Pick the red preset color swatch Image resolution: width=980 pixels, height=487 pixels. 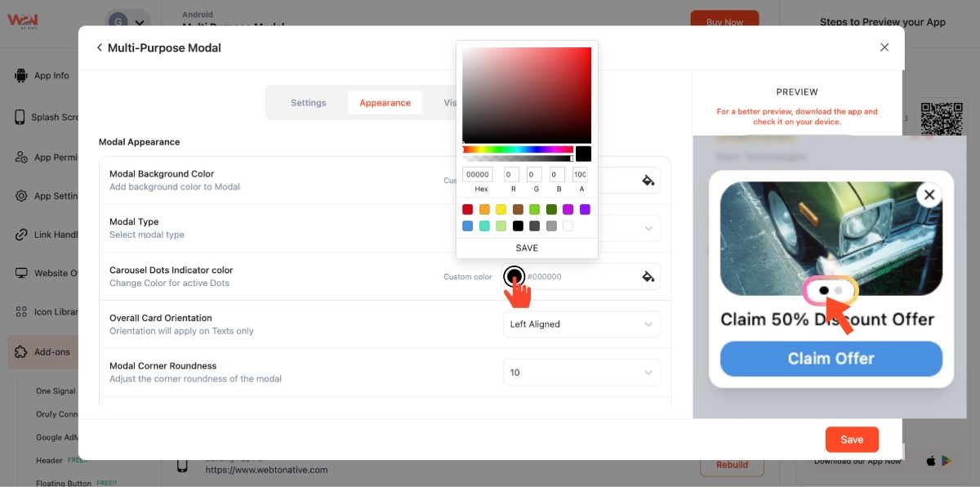click(468, 210)
